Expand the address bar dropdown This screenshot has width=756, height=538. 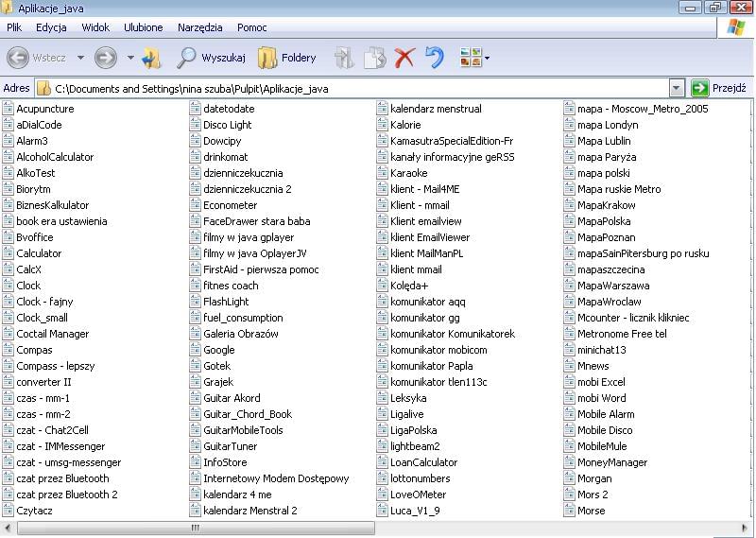[x=677, y=88]
